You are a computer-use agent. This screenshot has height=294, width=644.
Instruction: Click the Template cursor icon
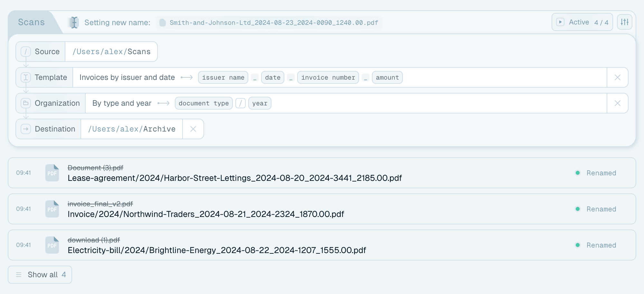coord(26,77)
